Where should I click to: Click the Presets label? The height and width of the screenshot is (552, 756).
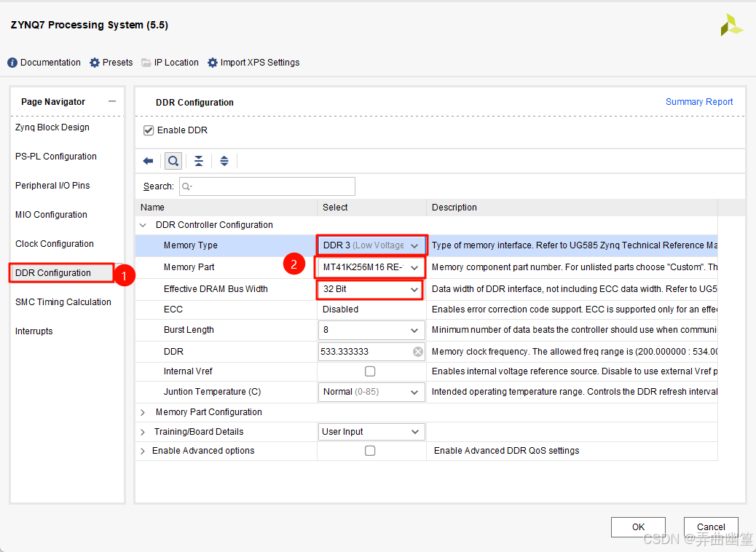coord(118,63)
